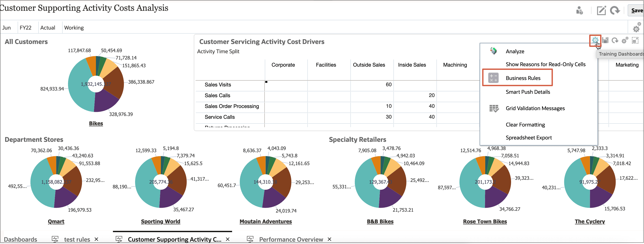Screen dimensions: 644x244
Task: Open the dashboard edit pencil icon
Action: (x=601, y=11)
